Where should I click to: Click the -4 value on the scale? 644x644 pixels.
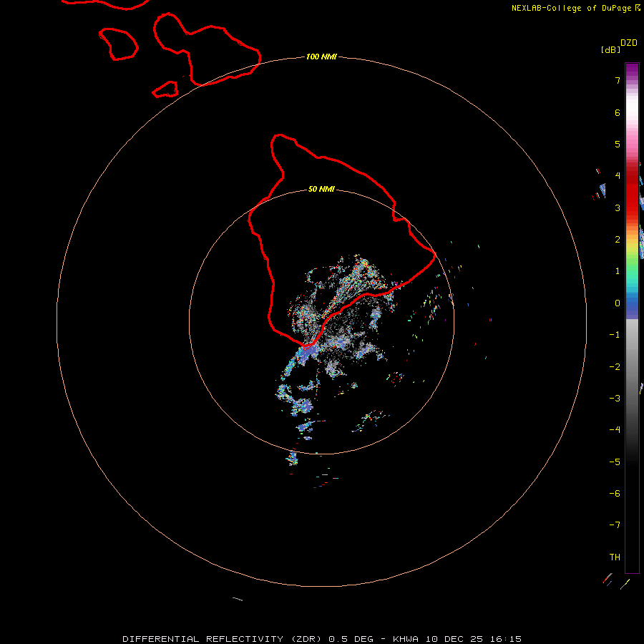(x=615, y=430)
